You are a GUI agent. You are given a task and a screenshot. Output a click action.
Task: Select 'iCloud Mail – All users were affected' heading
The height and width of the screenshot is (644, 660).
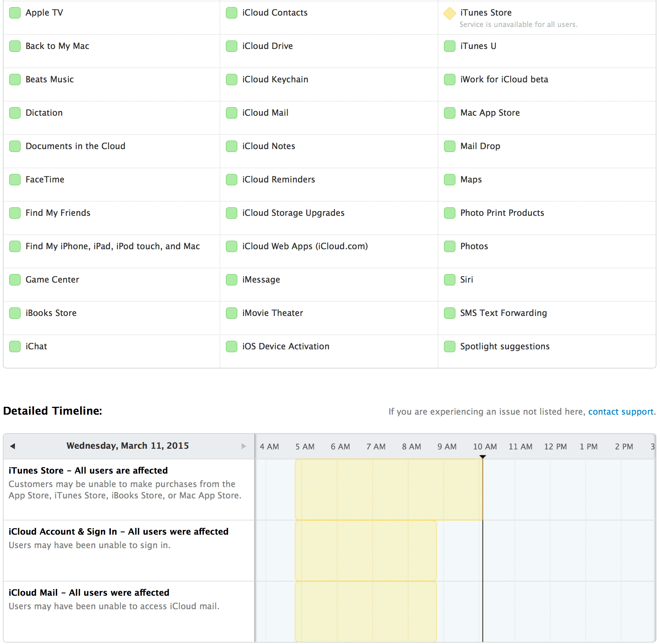(x=89, y=593)
